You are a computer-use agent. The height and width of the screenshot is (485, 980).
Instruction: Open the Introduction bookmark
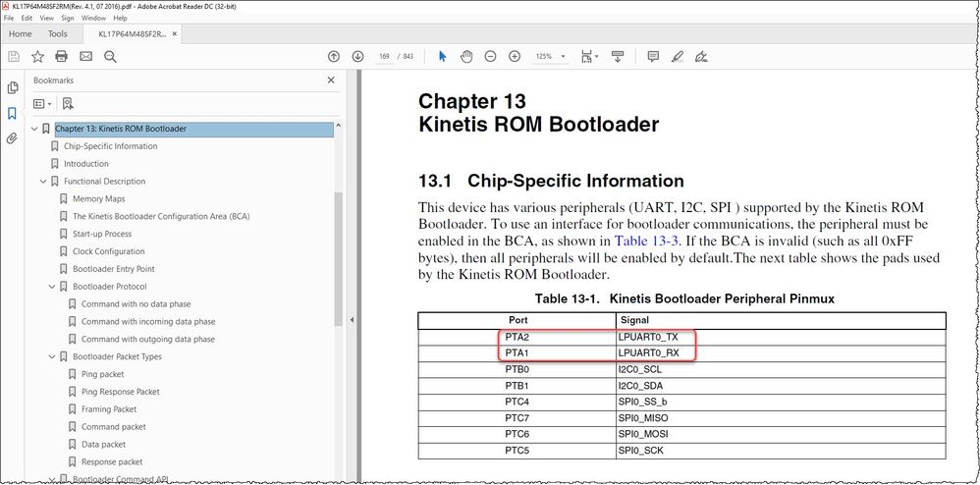click(x=86, y=164)
